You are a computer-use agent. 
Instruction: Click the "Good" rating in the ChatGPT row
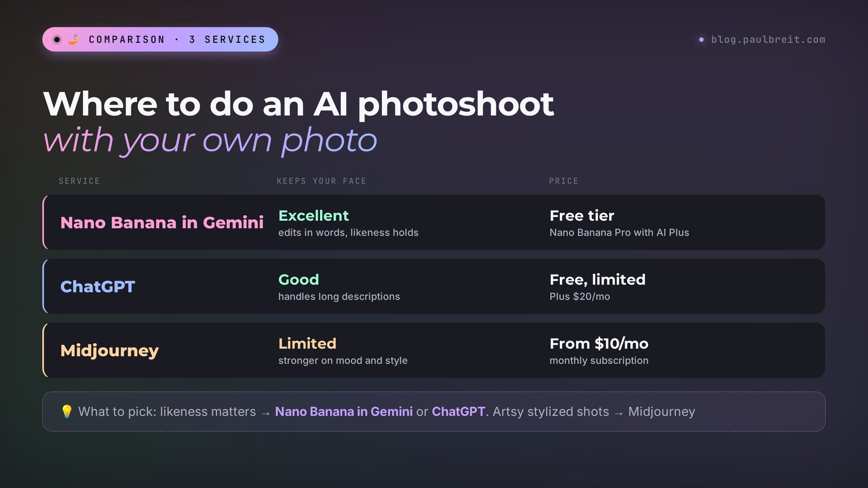click(298, 280)
